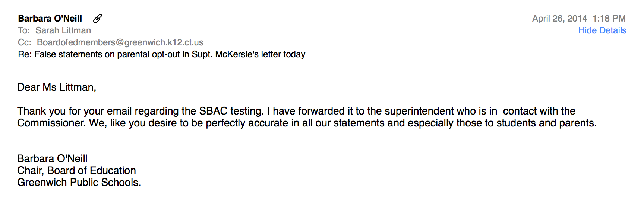Click the Hide Details link
The image size is (644, 206).
602,30
